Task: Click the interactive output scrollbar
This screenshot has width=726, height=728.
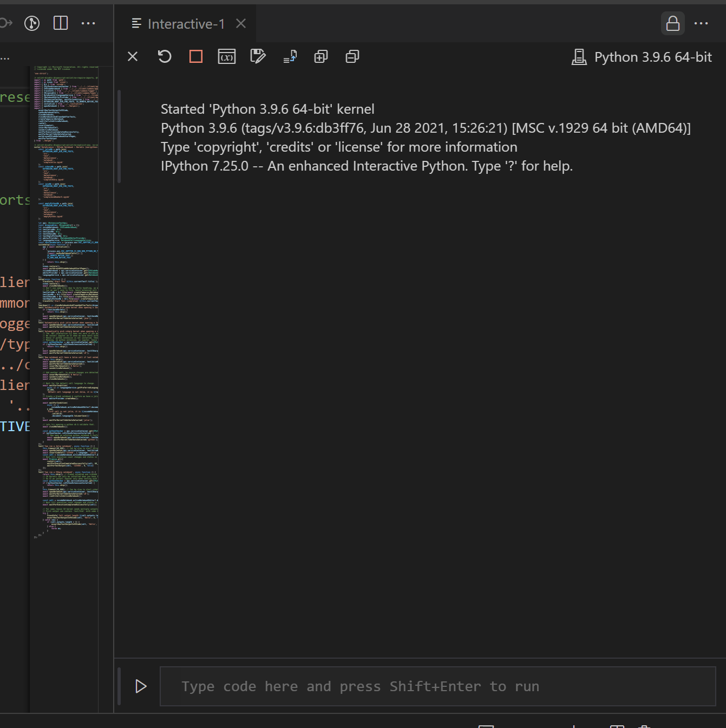Action: click(119, 135)
